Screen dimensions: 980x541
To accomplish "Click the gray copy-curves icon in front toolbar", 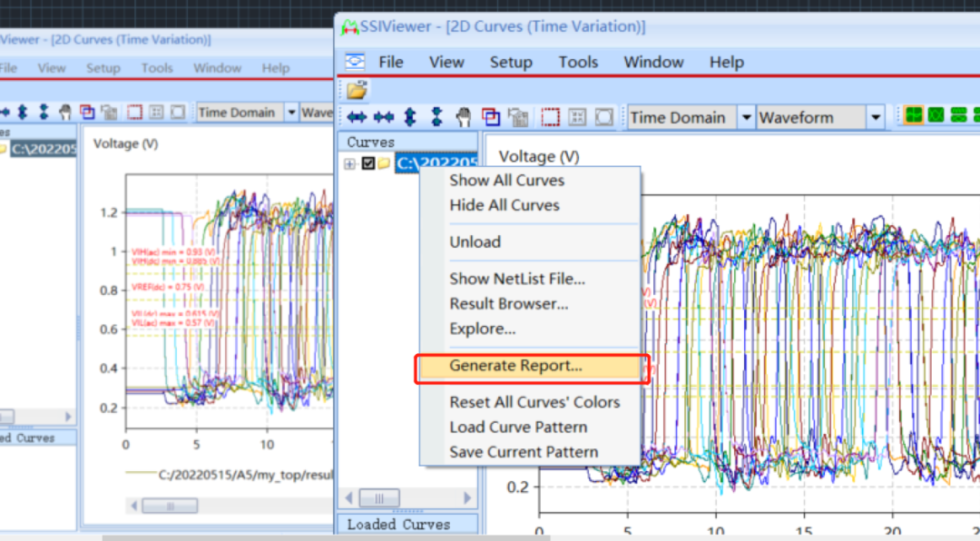I will coord(518,117).
